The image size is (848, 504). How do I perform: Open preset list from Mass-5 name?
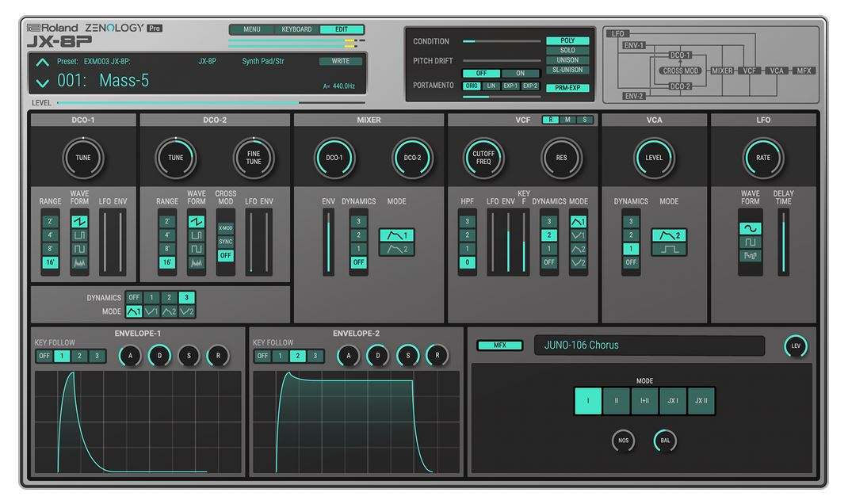[x=124, y=81]
